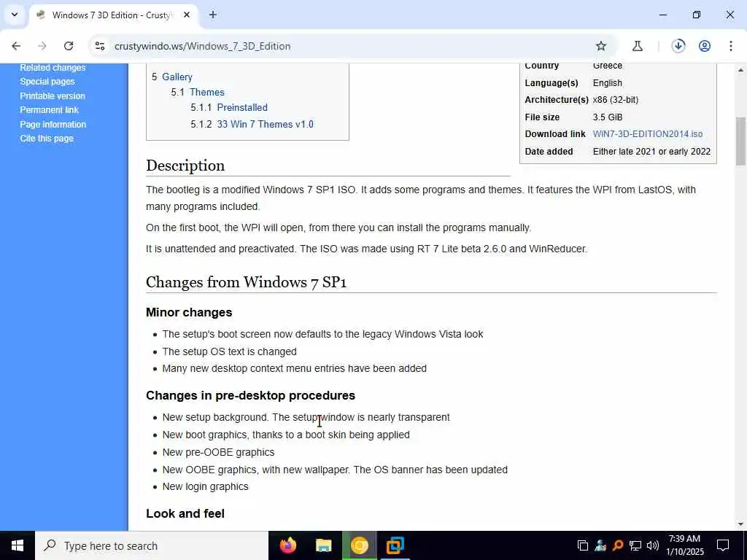747x560 pixels.
Task: Open Chrome Labs flask icon
Action: pos(638,46)
